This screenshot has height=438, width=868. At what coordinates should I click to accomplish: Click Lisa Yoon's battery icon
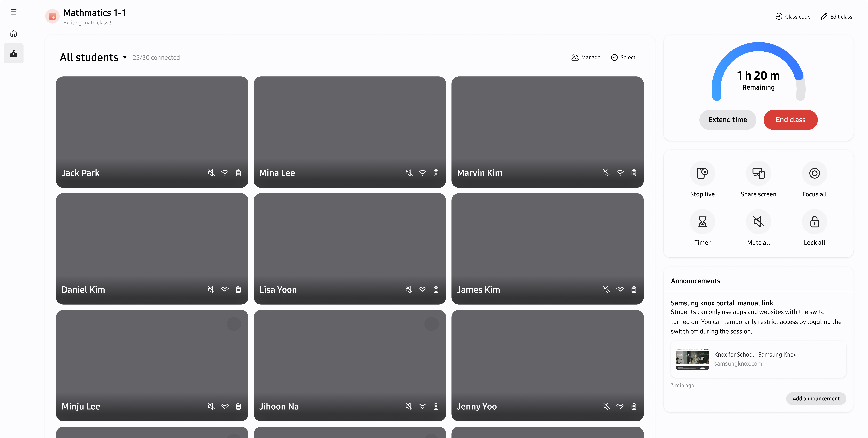(436, 290)
